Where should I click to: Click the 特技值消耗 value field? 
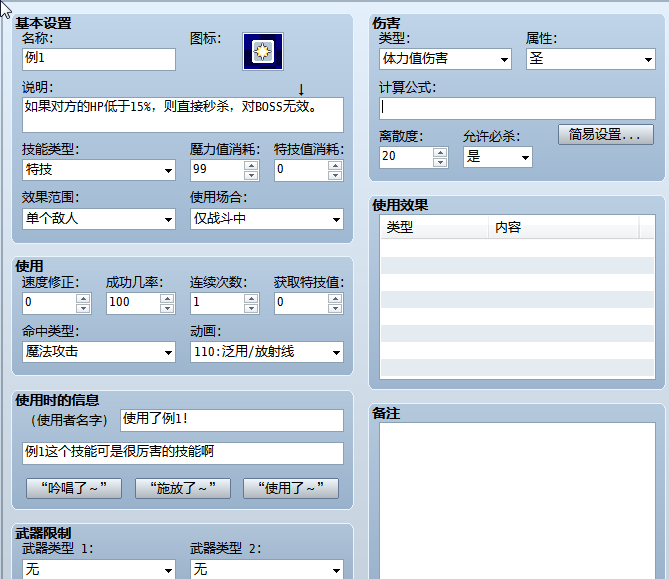[301, 170]
